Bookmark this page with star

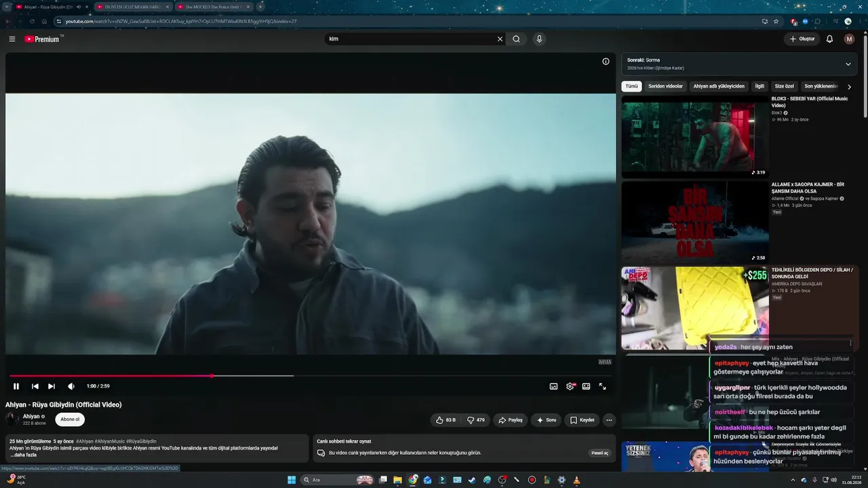coord(776,21)
